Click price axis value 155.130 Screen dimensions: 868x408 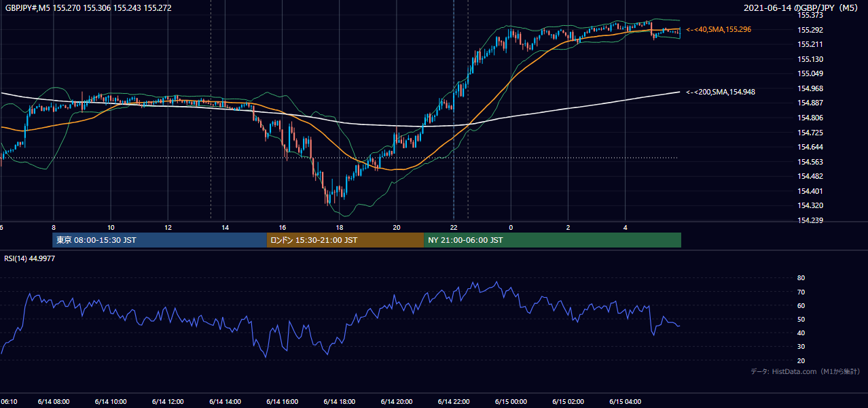[x=810, y=59]
